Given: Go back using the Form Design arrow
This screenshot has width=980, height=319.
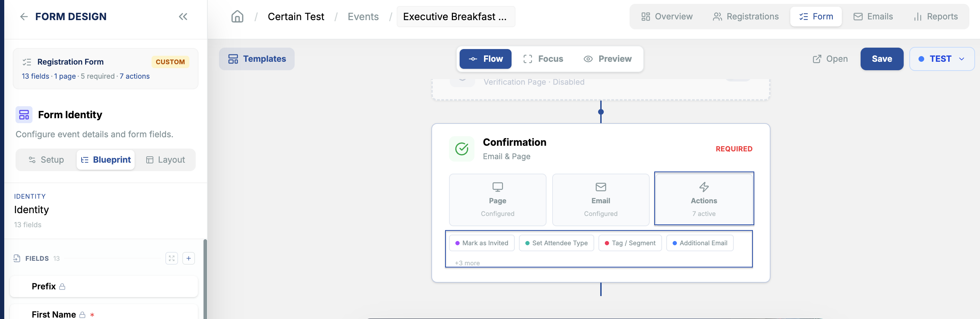Looking at the screenshot, I should [24, 17].
